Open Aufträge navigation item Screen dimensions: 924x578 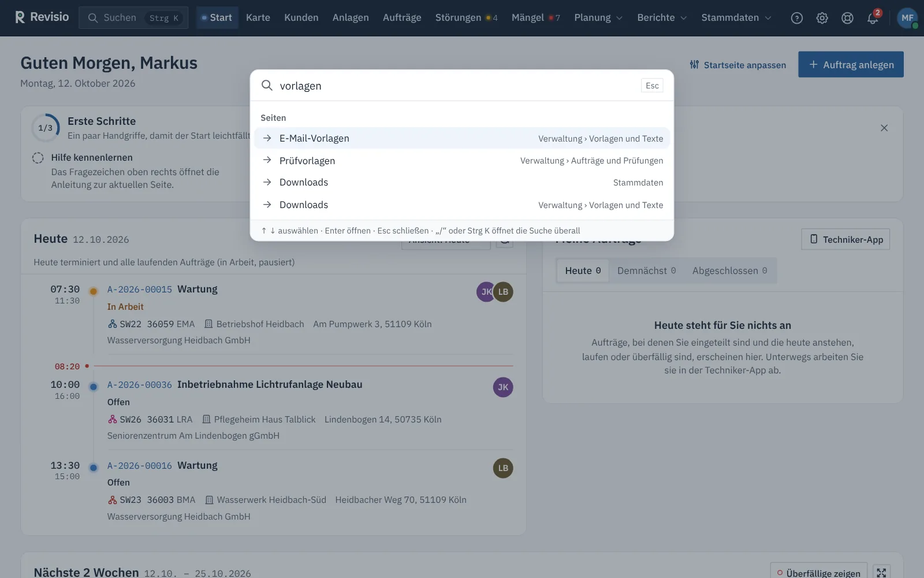tap(402, 18)
